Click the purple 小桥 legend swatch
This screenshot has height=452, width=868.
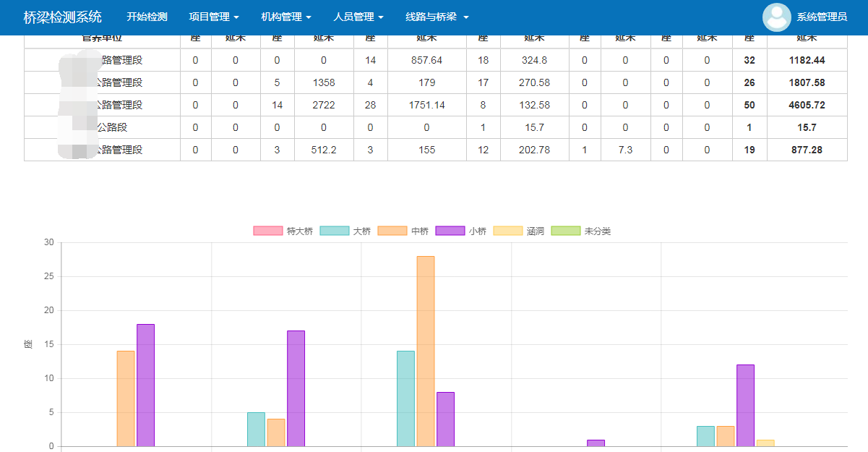(450, 231)
